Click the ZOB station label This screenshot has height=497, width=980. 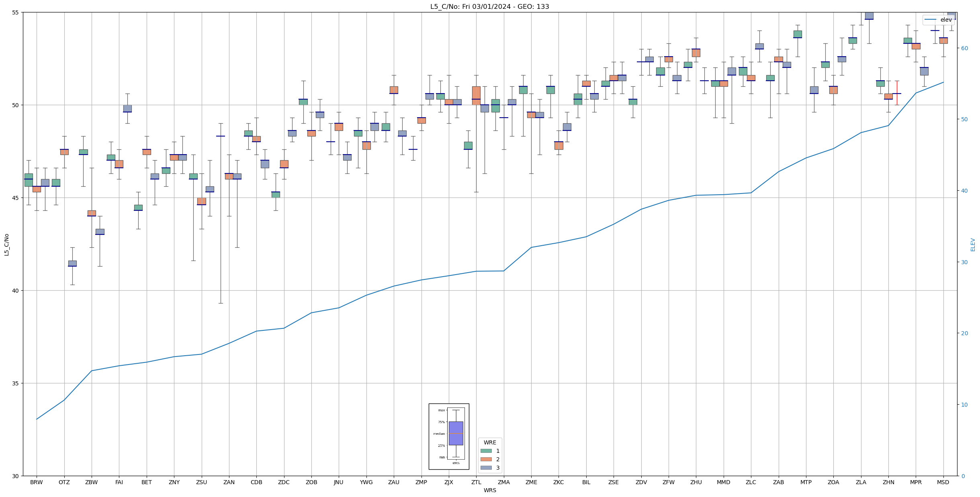311,482
